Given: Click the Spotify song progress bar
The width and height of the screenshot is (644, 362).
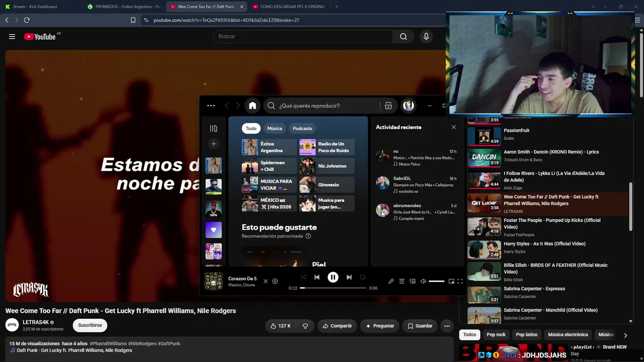Looking at the screenshot, I should point(333,288).
